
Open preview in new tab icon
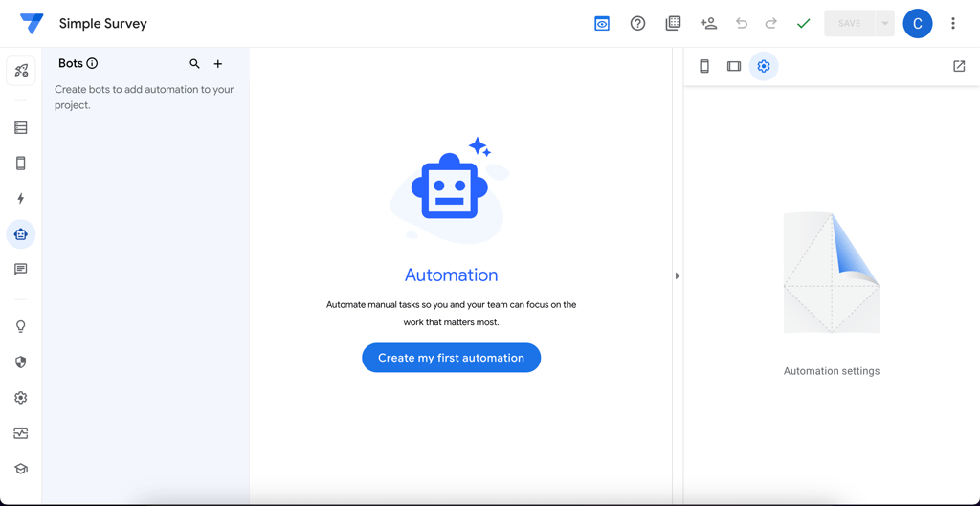(x=959, y=66)
